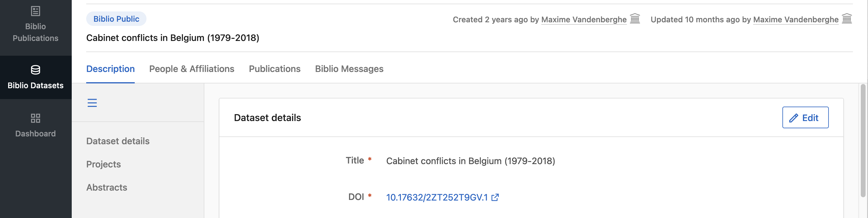Toggle the Biblio Public status badge
The height and width of the screenshot is (218, 868).
pos(116,18)
